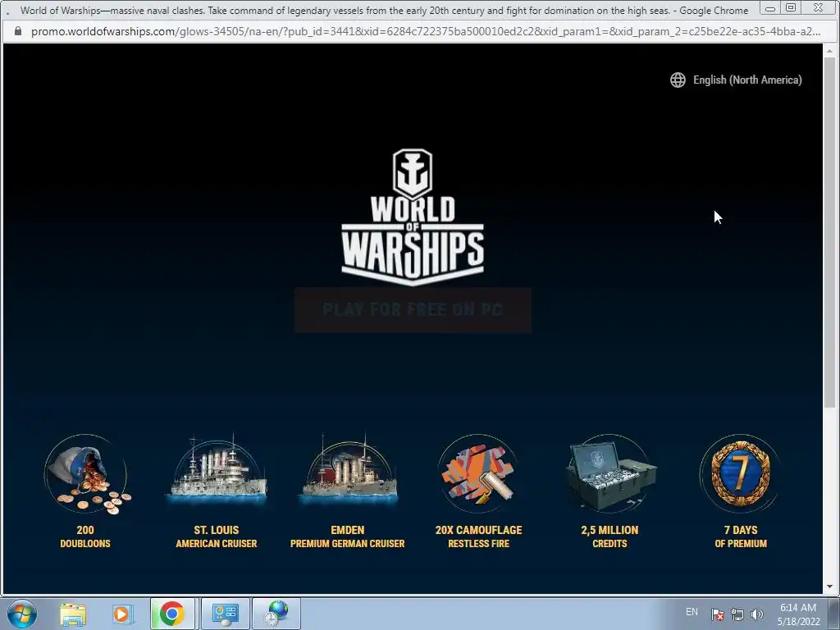Click the globe and clock taskbar icon
840x630 pixels.
pyautogui.click(x=276, y=614)
